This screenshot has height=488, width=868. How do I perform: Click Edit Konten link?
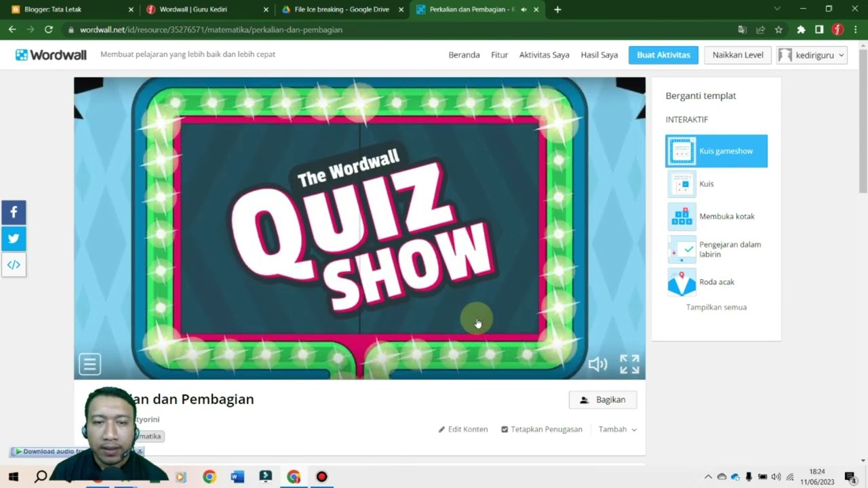463,429
